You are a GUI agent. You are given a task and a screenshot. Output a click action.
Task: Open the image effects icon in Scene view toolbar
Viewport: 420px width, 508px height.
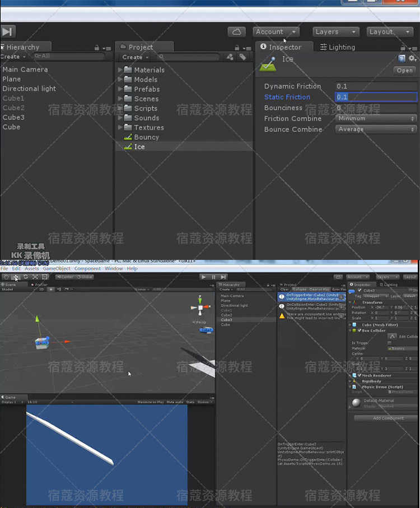point(67,290)
